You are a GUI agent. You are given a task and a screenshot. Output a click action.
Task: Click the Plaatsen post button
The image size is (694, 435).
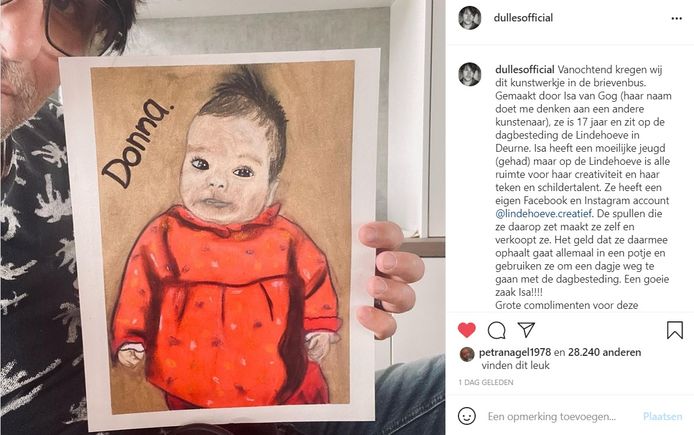(x=663, y=416)
